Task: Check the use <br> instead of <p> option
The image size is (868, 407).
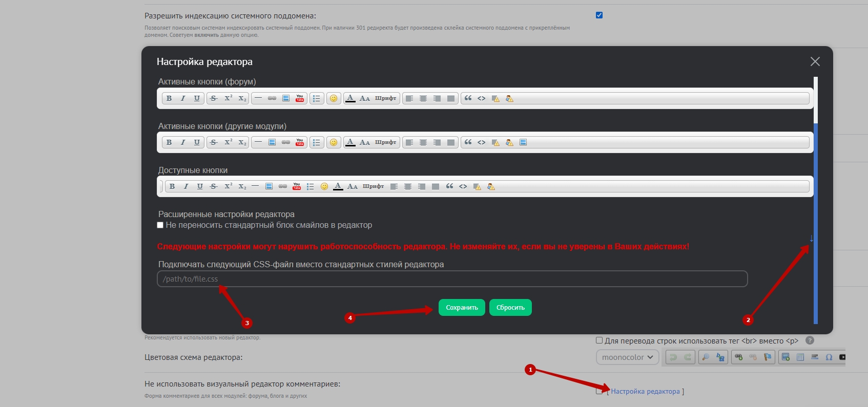Action: [599, 340]
